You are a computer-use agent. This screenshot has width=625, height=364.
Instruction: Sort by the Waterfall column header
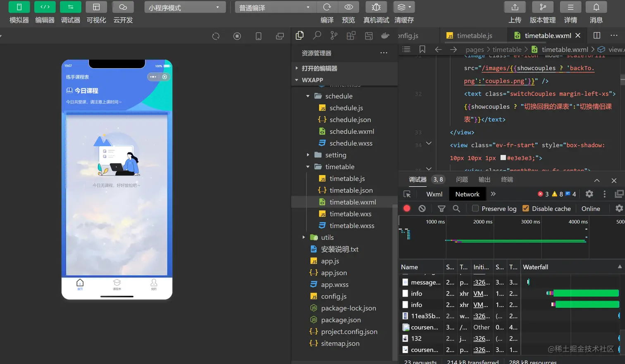(573, 267)
